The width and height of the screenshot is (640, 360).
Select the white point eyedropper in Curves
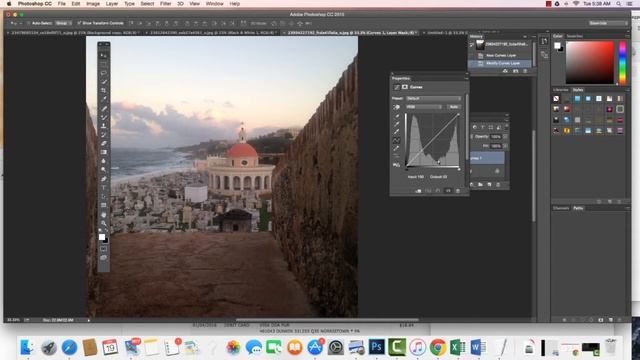396,132
